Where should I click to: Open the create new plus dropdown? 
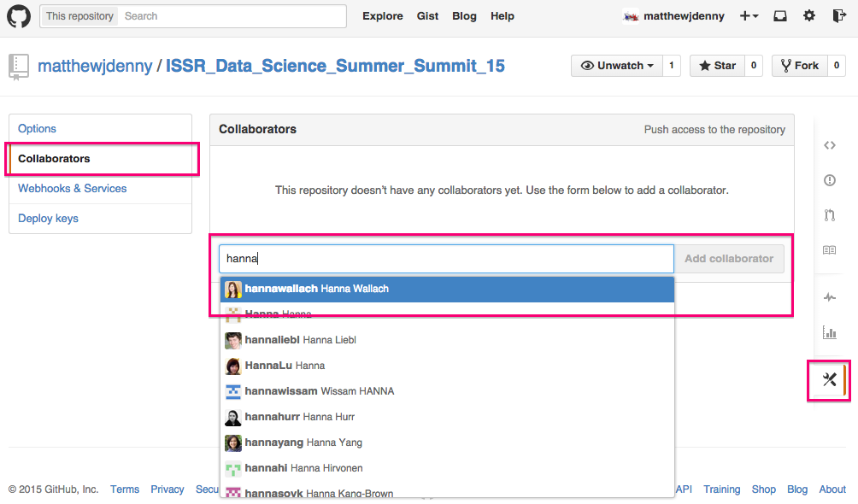(749, 16)
